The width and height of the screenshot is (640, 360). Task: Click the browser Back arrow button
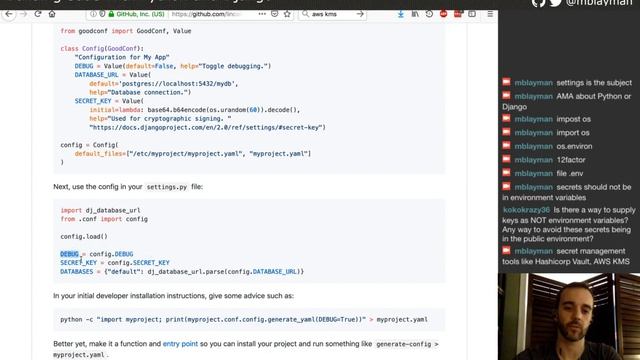[x=9, y=14]
